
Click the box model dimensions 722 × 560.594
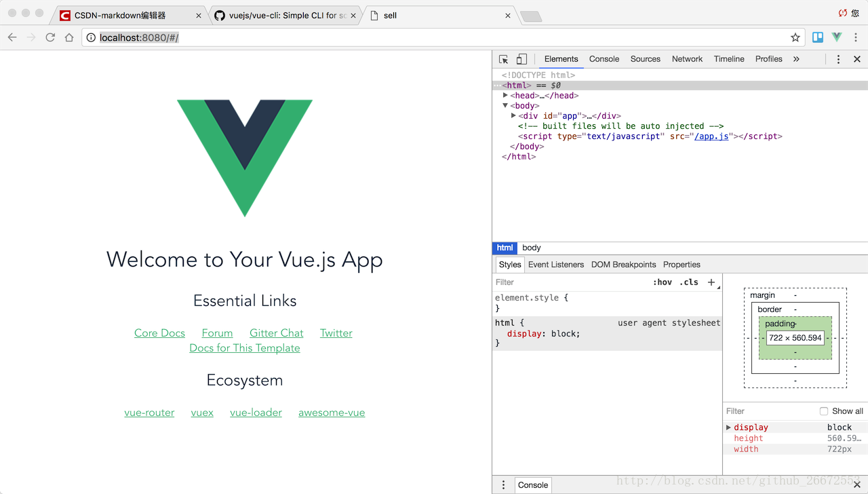point(795,338)
